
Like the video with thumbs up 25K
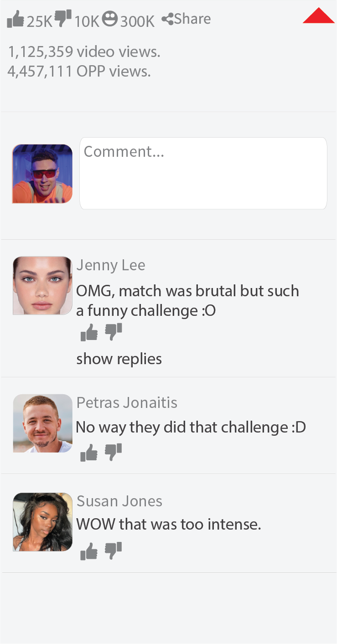point(16,20)
